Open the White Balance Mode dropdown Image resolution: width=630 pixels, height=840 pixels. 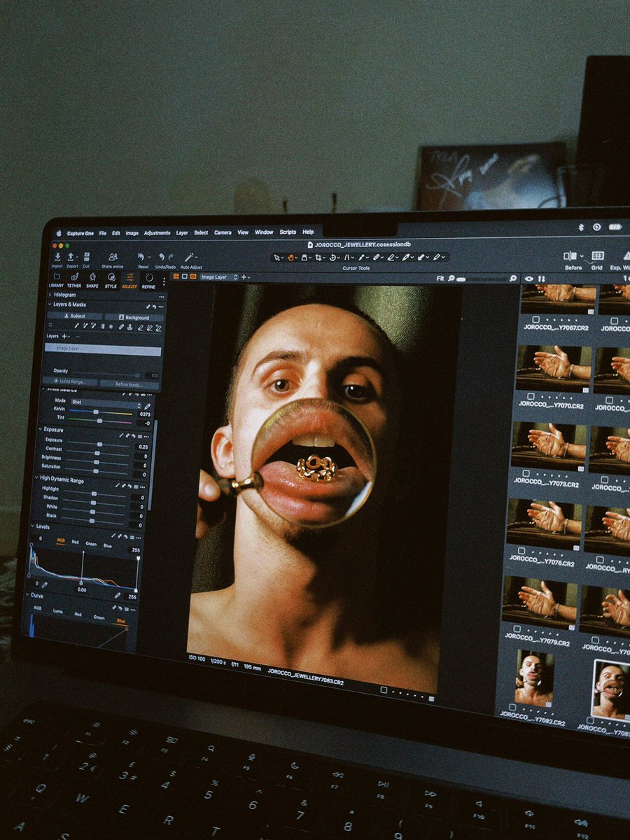(x=106, y=403)
